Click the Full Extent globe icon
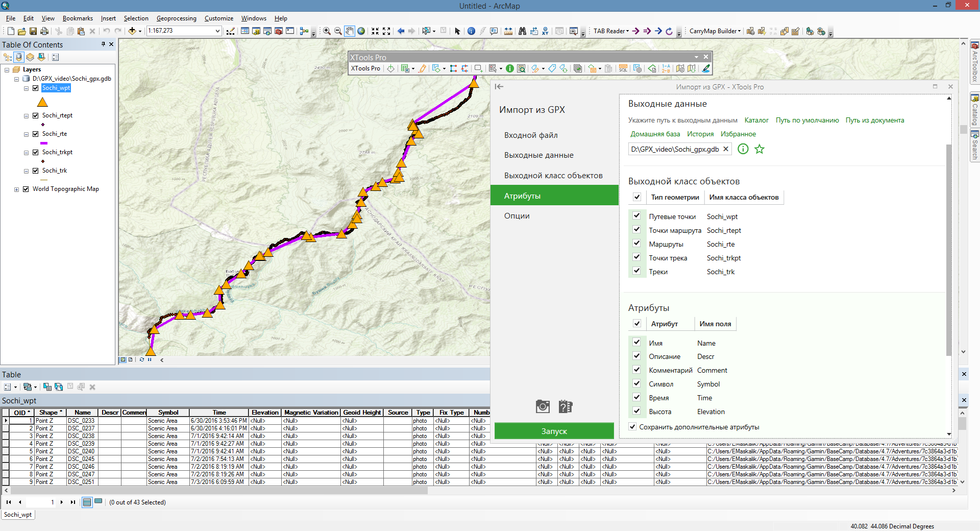The width and height of the screenshot is (980, 531). point(361,31)
